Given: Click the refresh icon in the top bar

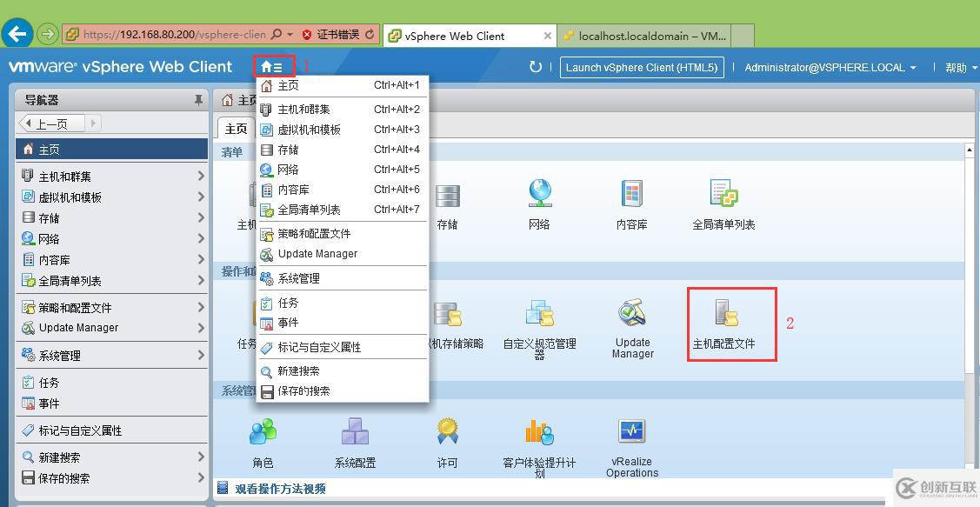Looking at the screenshot, I should [x=536, y=66].
